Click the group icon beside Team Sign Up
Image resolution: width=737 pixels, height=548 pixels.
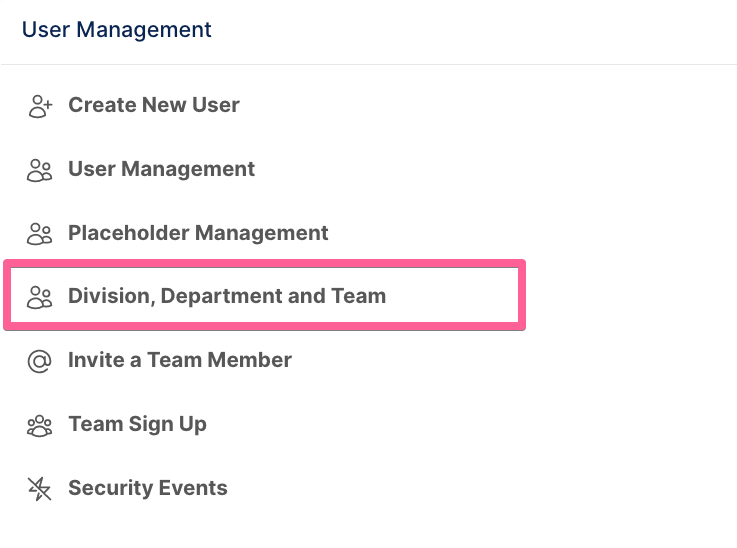[x=39, y=426]
